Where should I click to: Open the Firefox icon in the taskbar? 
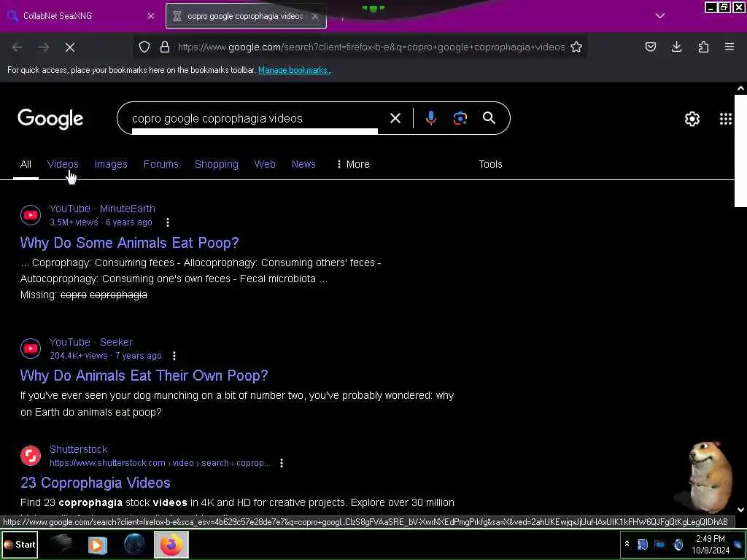tap(171, 544)
